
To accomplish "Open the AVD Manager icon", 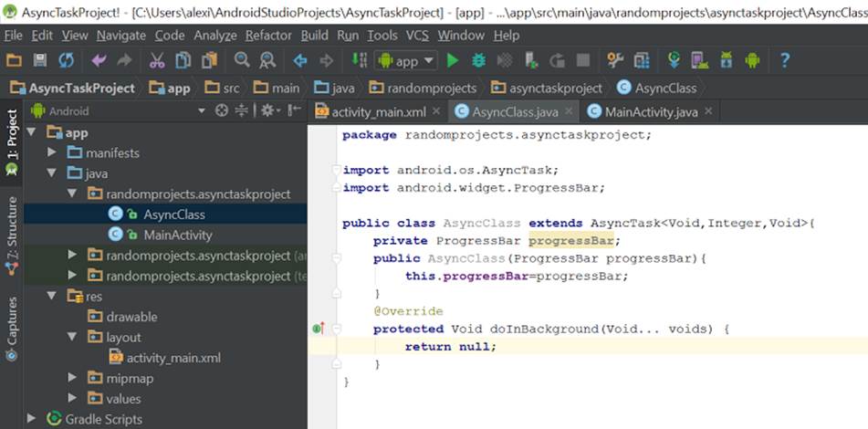I will (x=700, y=60).
